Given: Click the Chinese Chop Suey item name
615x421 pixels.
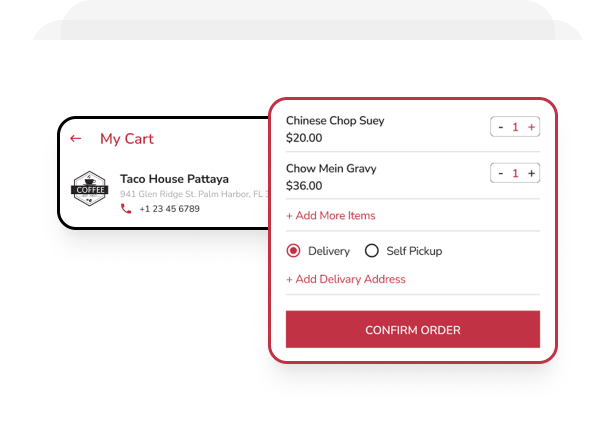Looking at the screenshot, I should 334,120.
